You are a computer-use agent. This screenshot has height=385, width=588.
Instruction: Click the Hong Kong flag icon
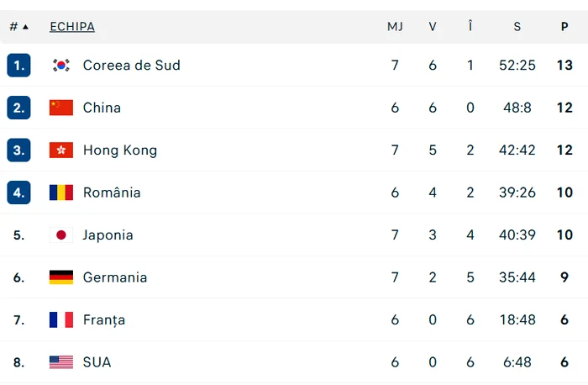pyautogui.click(x=61, y=150)
